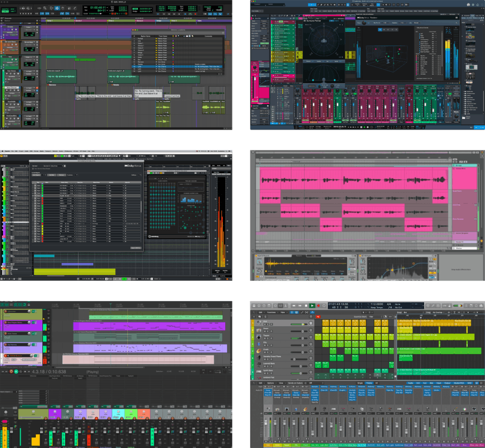Image resolution: width=485 pixels, height=448 pixels.
Task: Click Reaper's '4.3.18 / 0:10.638' time display
Action: (x=49, y=372)
